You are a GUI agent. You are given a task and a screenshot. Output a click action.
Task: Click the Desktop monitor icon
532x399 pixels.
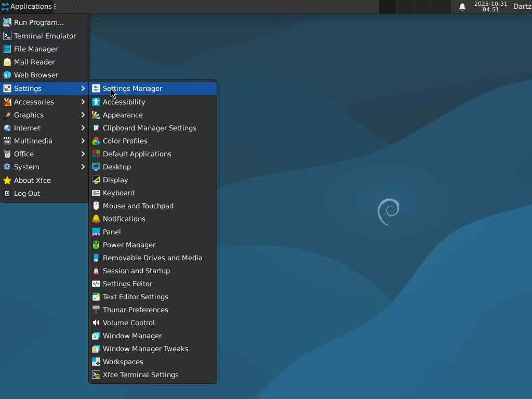(96, 167)
